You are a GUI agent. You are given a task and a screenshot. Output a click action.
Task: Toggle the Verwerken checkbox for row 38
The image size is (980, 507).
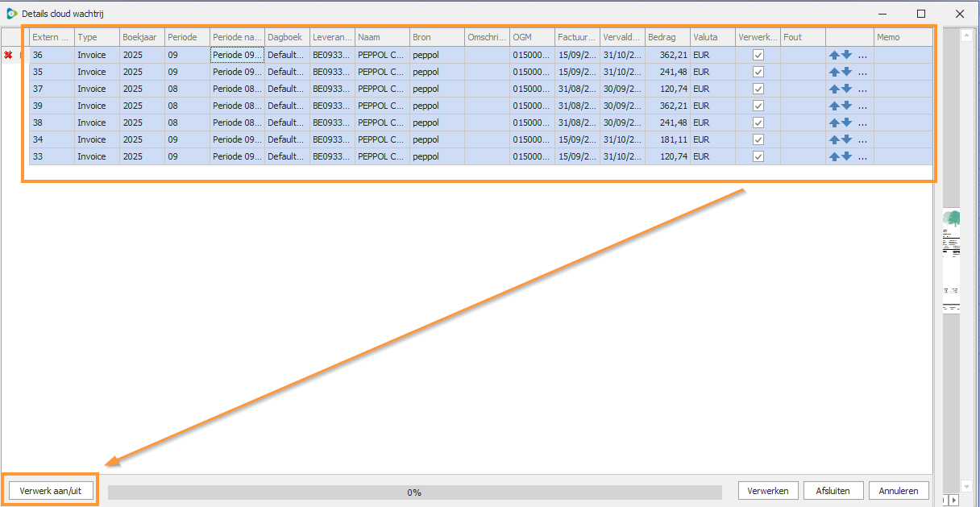[x=758, y=123]
